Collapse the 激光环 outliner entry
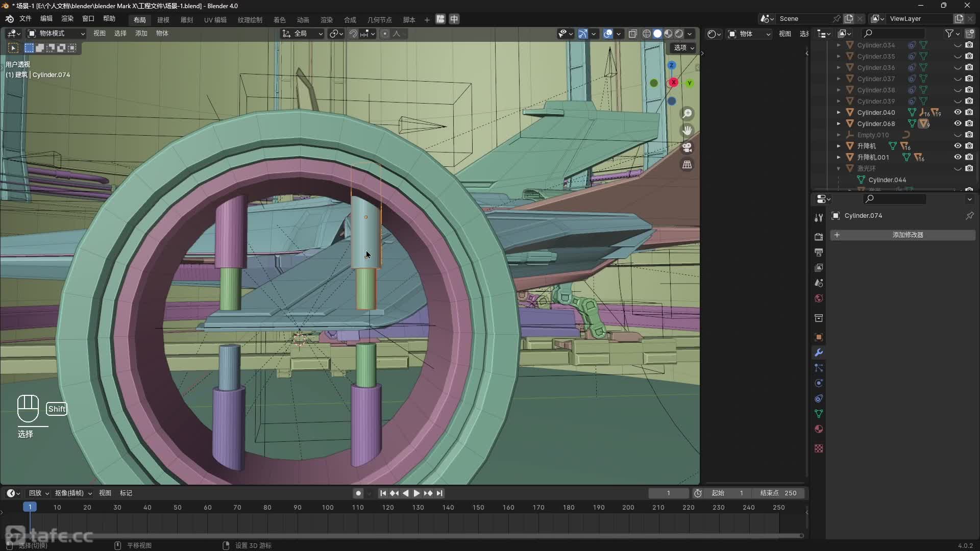 [838, 168]
